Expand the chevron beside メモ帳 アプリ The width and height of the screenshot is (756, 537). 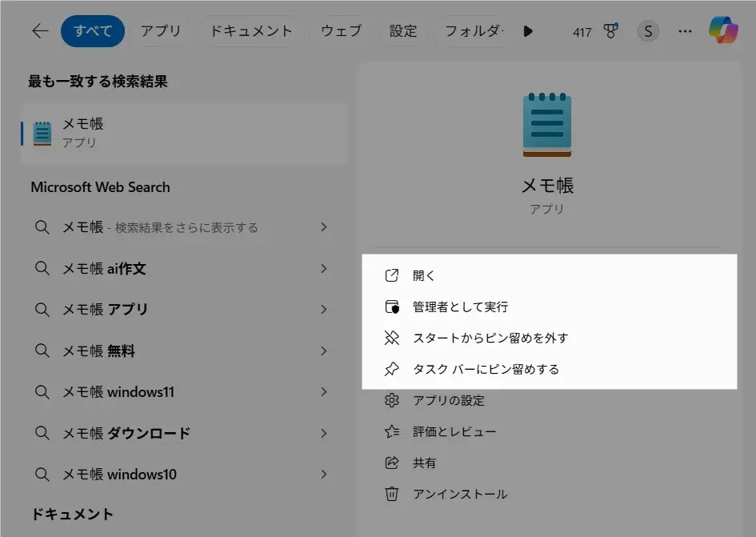pyautogui.click(x=324, y=309)
